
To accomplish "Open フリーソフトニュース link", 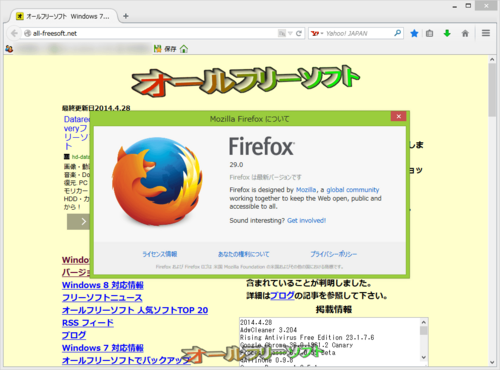I will [102, 298].
